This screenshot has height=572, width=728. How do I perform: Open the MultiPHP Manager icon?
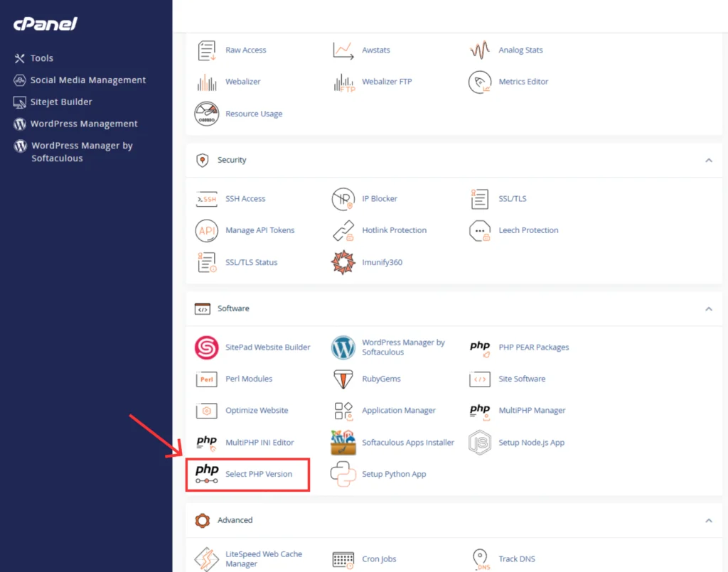point(480,411)
